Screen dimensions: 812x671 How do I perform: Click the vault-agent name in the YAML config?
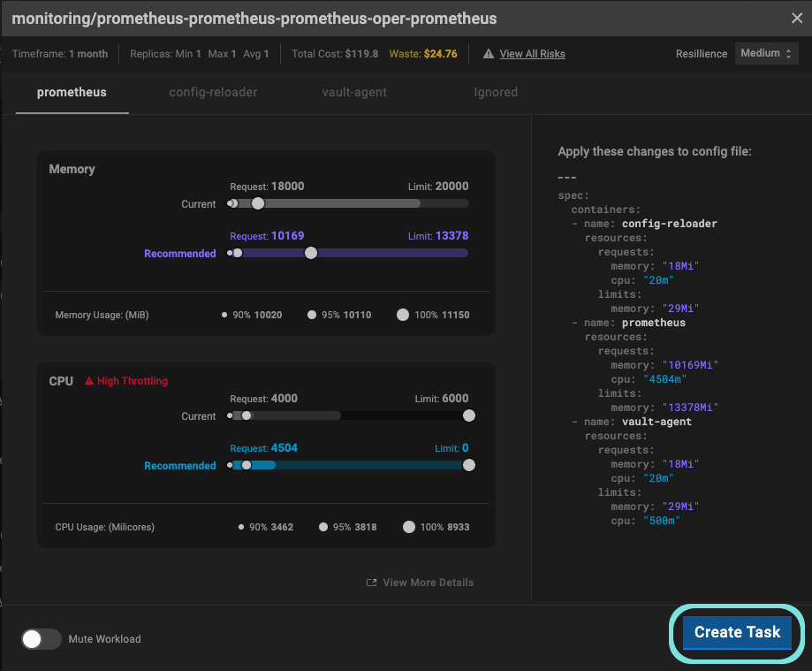pyautogui.click(x=656, y=422)
